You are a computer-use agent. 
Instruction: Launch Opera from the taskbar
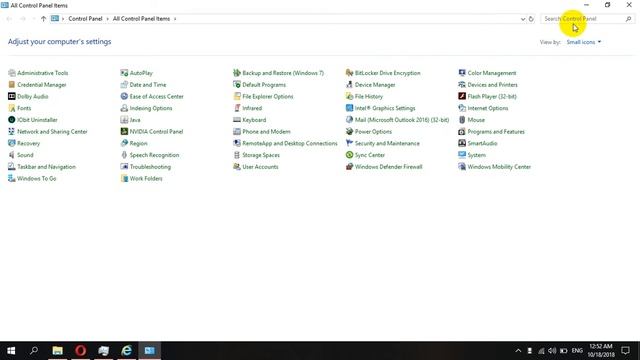pyautogui.click(x=80, y=351)
